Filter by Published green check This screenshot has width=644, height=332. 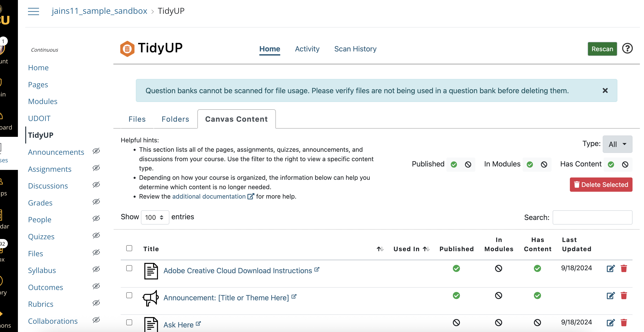pos(454,164)
